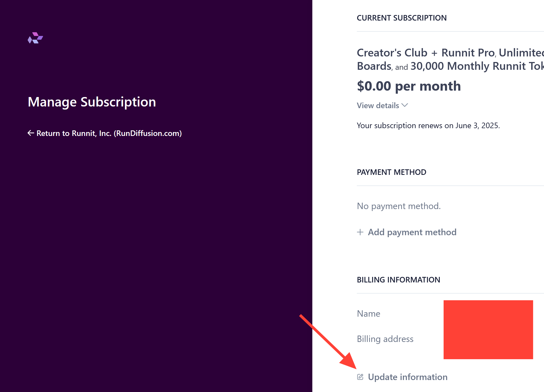Click the PAYMENT METHOD section header
The height and width of the screenshot is (392, 544).
point(392,172)
